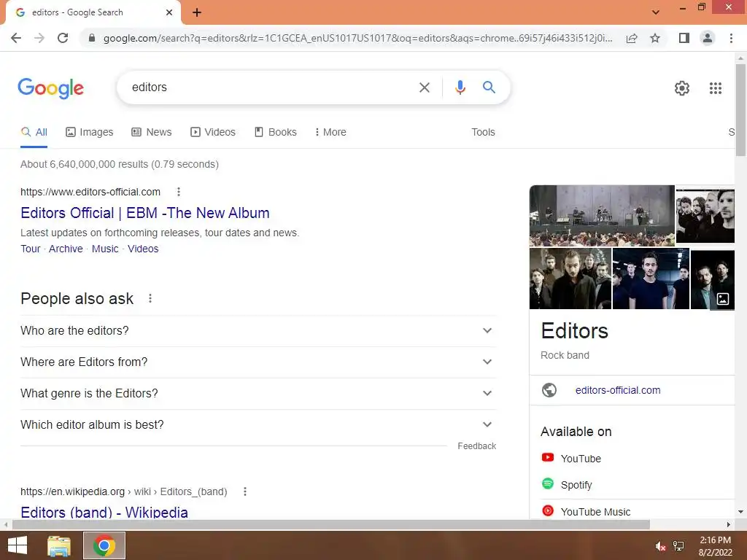This screenshot has height=560, width=747.
Task: Open the Google apps grid
Action: click(715, 88)
